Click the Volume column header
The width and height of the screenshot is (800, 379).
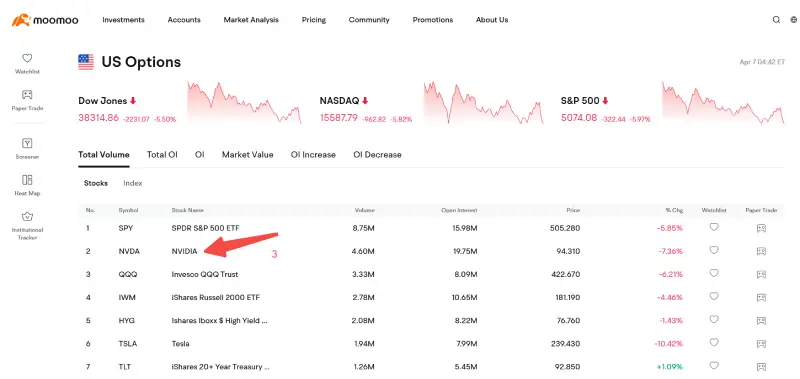pyautogui.click(x=365, y=210)
